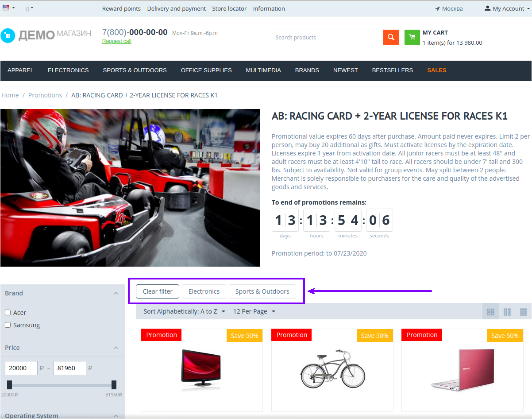
Task: Click the blue Demo store logo icon
Action: tap(8, 35)
